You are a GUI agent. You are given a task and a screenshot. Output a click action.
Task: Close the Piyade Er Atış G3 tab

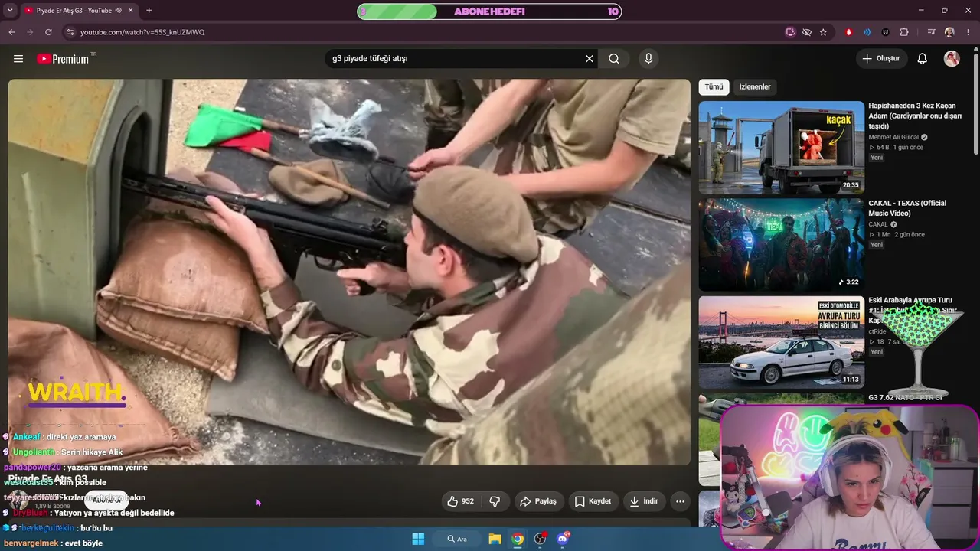click(130, 11)
